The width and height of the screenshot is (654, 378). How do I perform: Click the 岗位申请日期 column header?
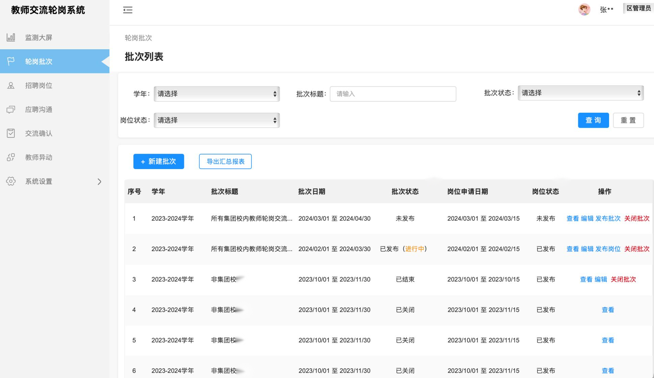pos(468,192)
